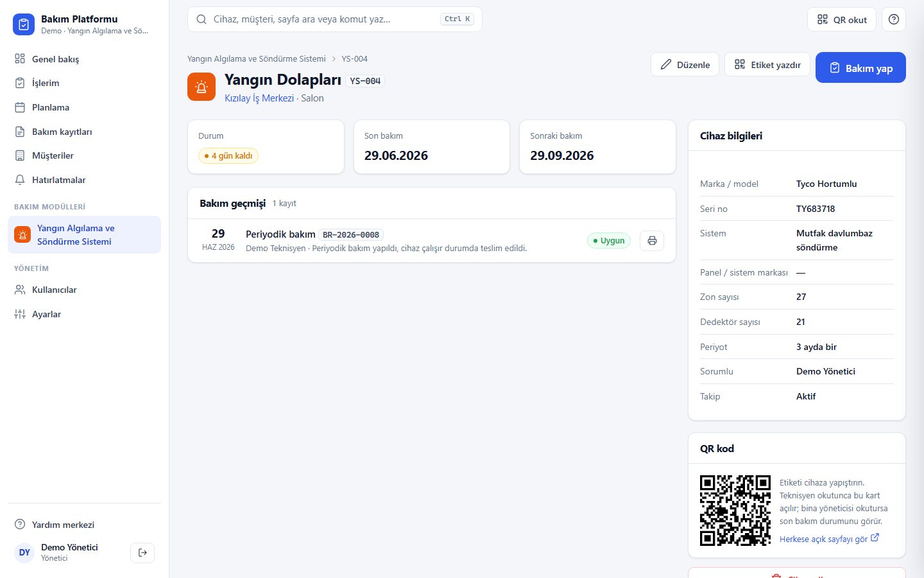The image size is (924, 578).
Task: Click the Sonraki bakım date 29.09.2026
Action: (562, 155)
